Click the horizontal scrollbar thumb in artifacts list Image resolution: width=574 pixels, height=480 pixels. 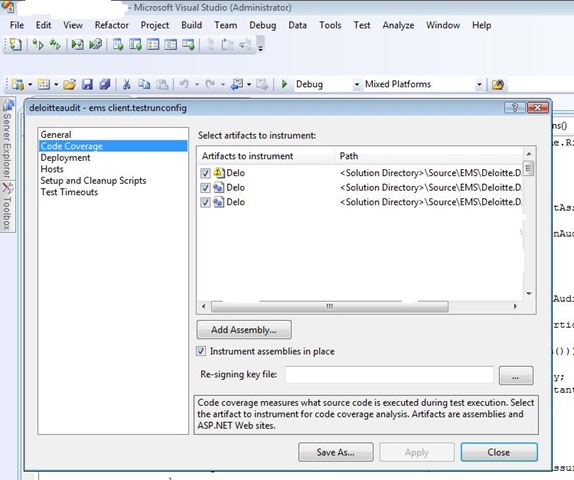[330, 306]
